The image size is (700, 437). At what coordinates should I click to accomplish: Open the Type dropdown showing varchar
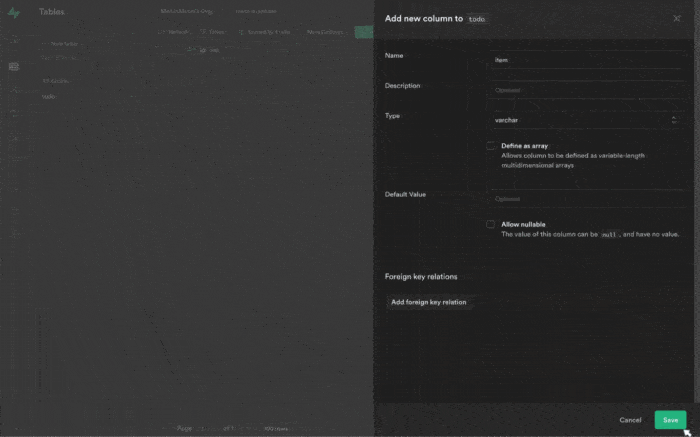(586, 120)
